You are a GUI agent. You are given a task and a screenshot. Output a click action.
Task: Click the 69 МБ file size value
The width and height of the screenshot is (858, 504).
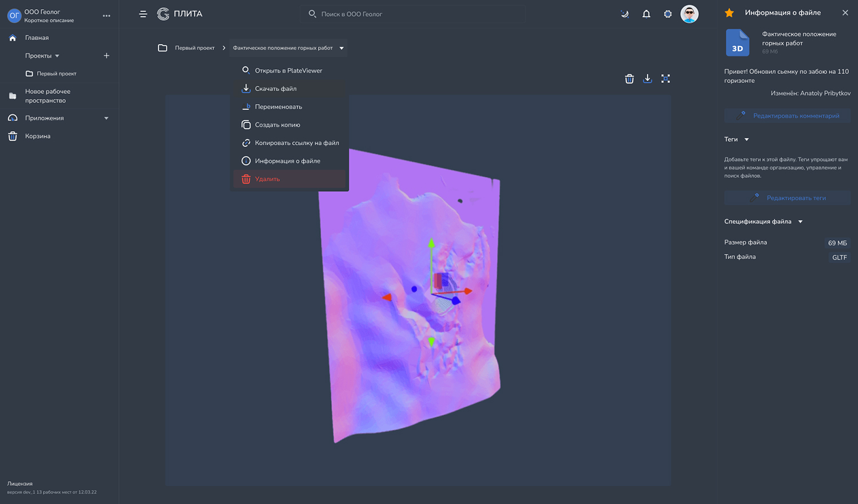point(837,243)
